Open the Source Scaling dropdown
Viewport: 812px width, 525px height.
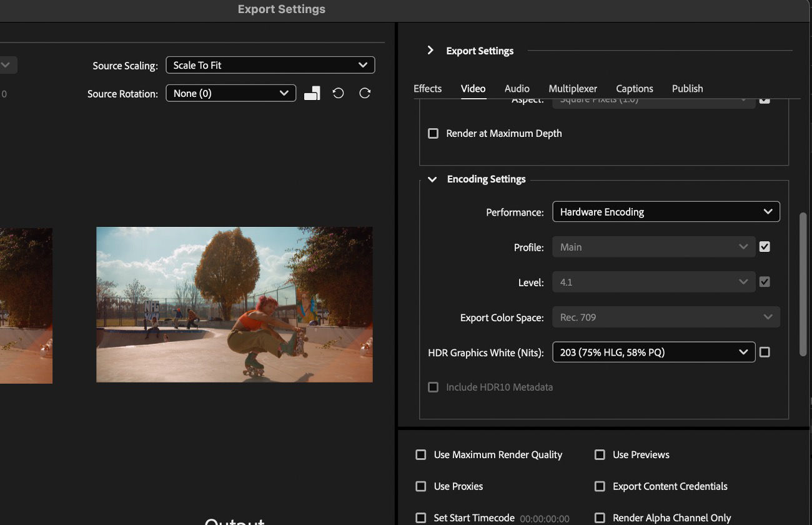(270, 64)
